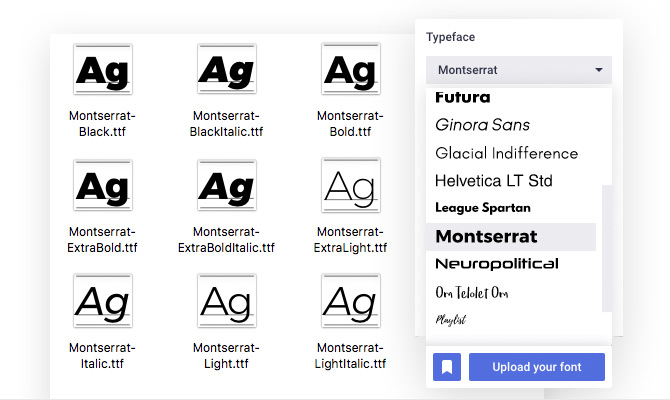Select the Montserrat-ExtraBold.ttf file icon

click(x=103, y=185)
